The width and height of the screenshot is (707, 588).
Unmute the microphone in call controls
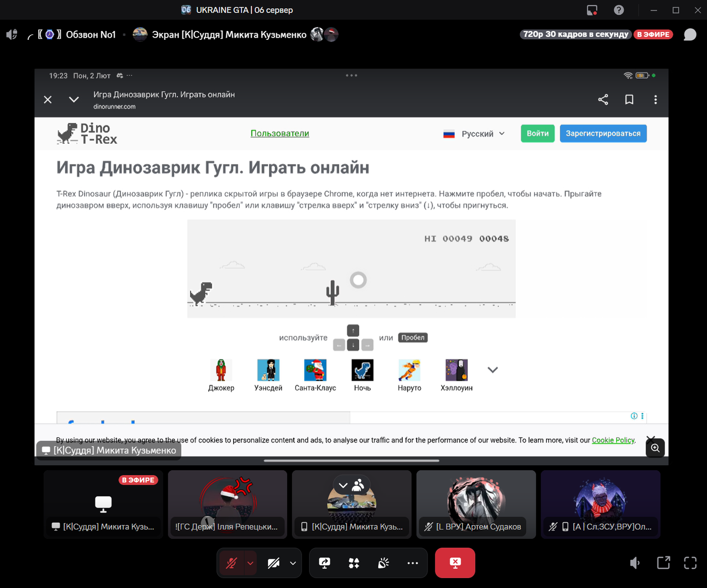tap(231, 563)
